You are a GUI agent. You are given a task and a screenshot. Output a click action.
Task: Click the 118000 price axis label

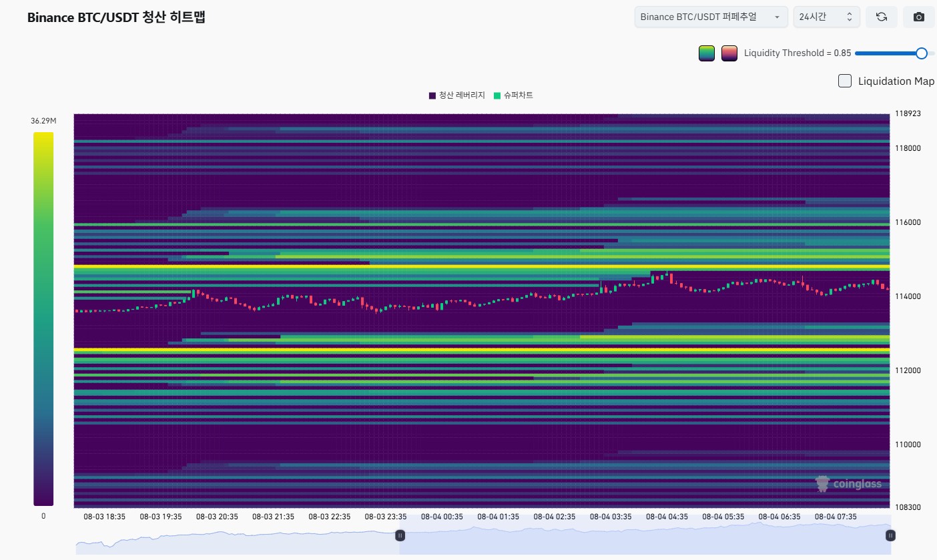click(908, 148)
